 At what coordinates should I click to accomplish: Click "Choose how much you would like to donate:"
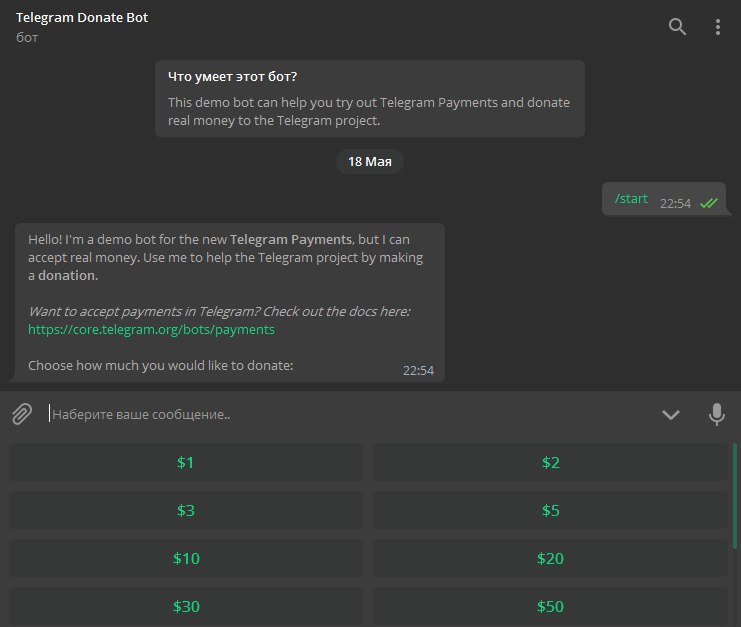tap(161, 365)
